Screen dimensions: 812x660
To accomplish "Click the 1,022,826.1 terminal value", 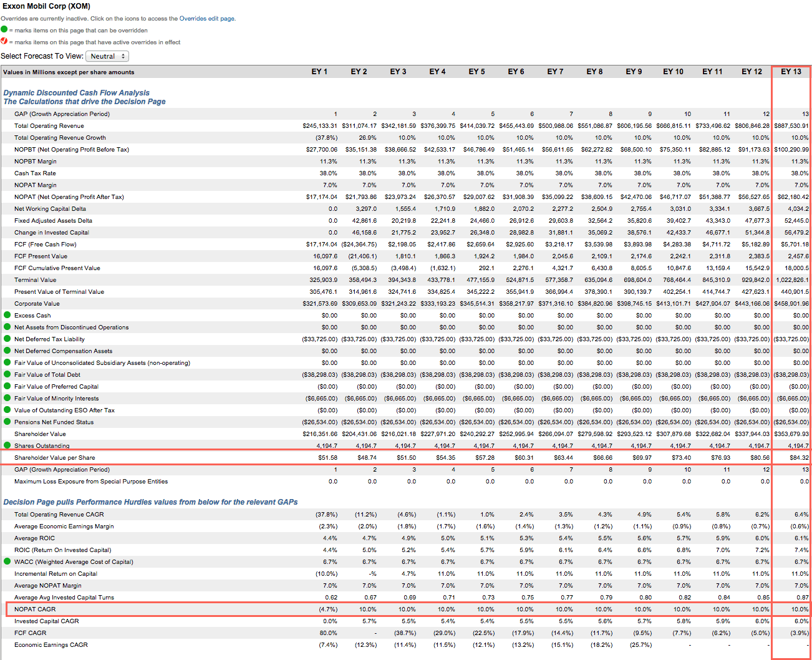I will pyautogui.click(x=793, y=280).
